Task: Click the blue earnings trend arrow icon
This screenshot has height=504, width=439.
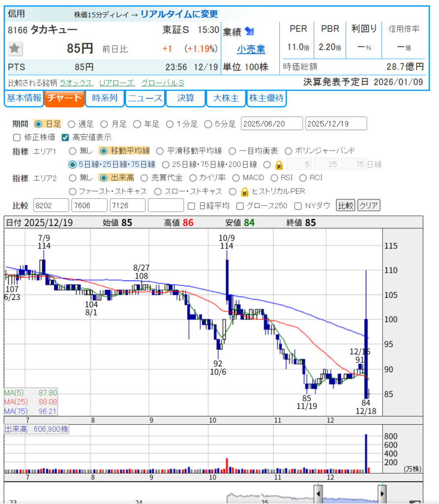Action: (x=249, y=31)
